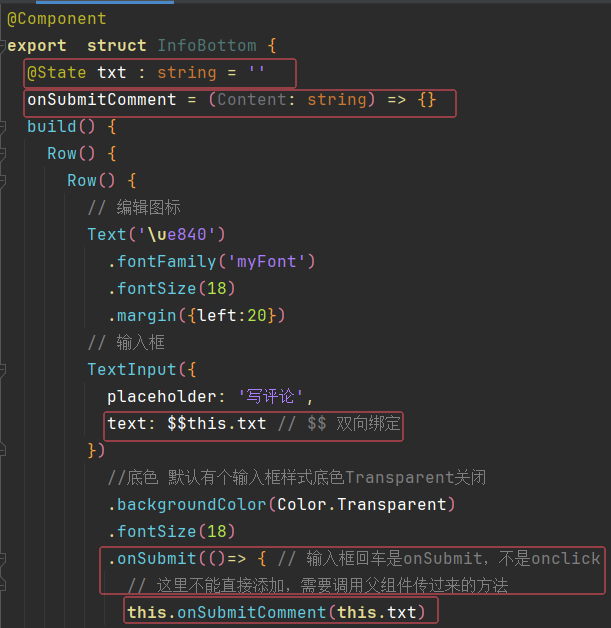Viewport: 611px width, 628px height.
Task: Click the @State decorator
Action: pos(56,73)
